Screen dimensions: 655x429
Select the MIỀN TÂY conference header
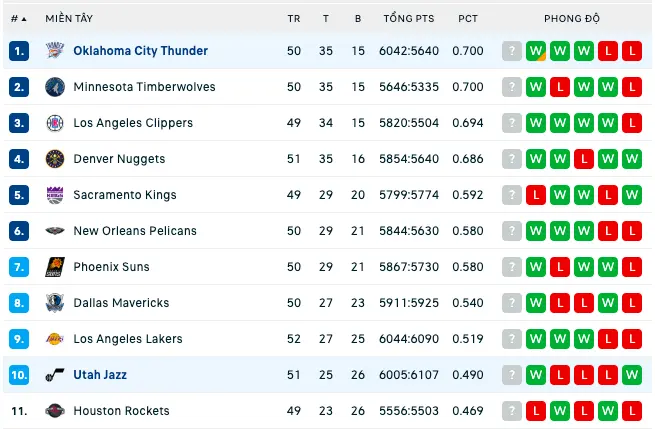69,18
